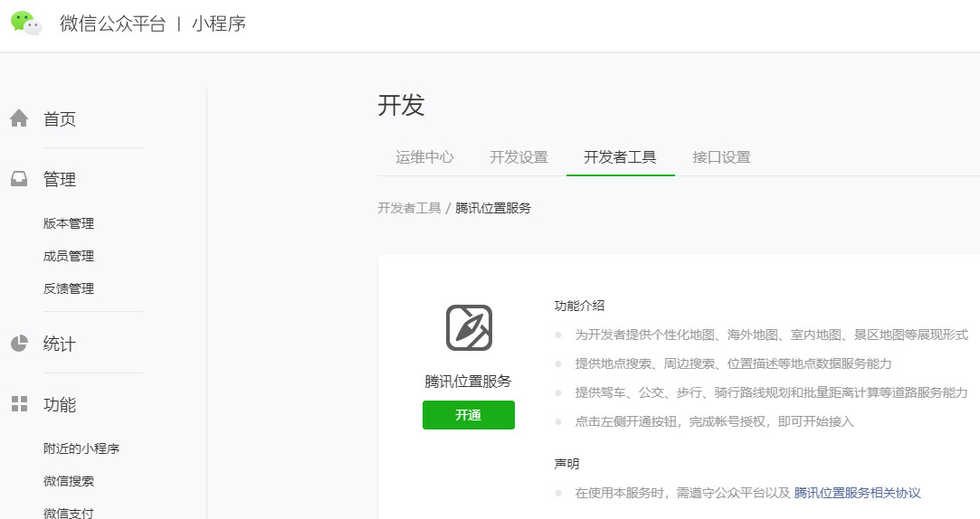Click the text 在使用本服务时，需遵守公众平台以及
Screen dimensions: 980x519
(x=683, y=493)
